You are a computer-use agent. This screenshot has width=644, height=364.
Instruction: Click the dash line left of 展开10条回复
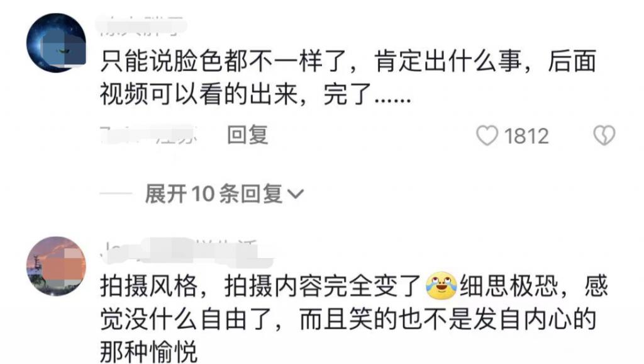coord(116,193)
